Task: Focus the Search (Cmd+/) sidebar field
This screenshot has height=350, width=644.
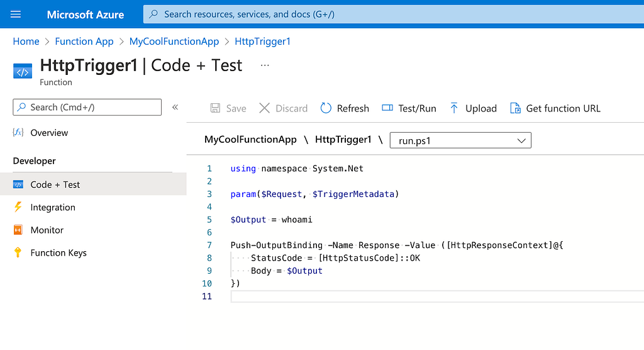Action: click(x=87, y=108)
